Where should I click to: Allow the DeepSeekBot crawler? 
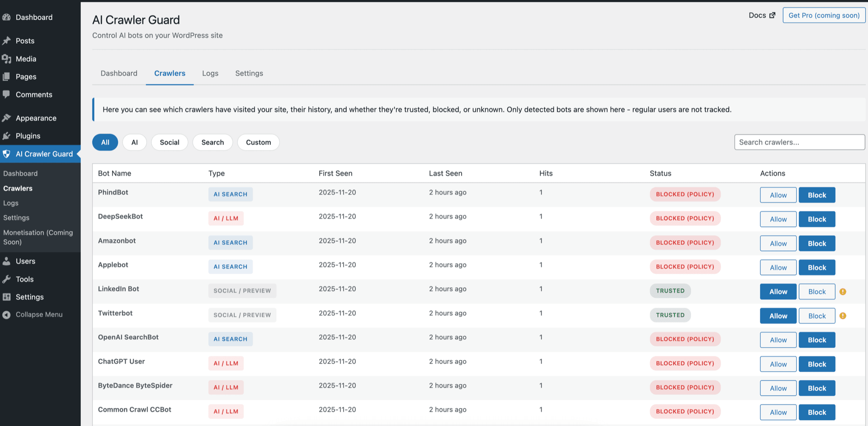pyautogui.click(x=778, y=219)
